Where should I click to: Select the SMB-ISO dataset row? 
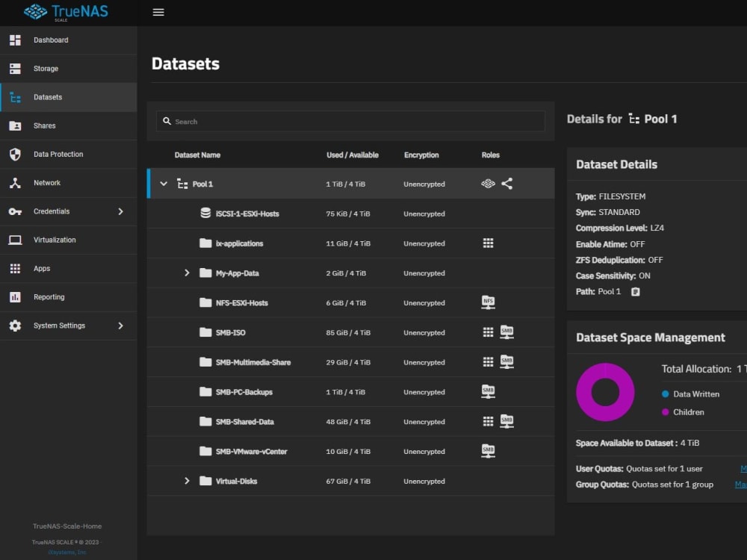(350, 332)
